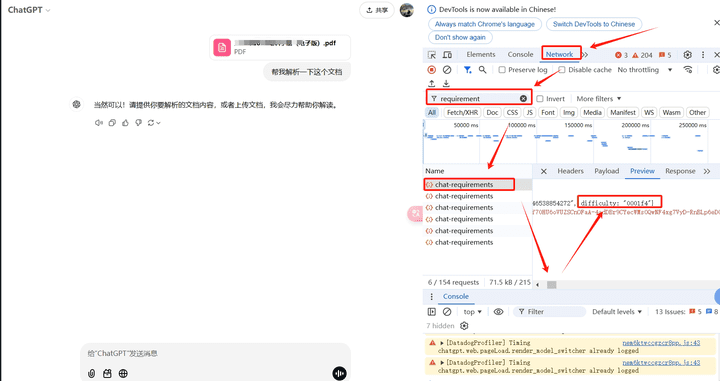Viewport: 720px width, 381px height.
Task: Show the console sidebar icon
Action: click(x=432, y=312)
